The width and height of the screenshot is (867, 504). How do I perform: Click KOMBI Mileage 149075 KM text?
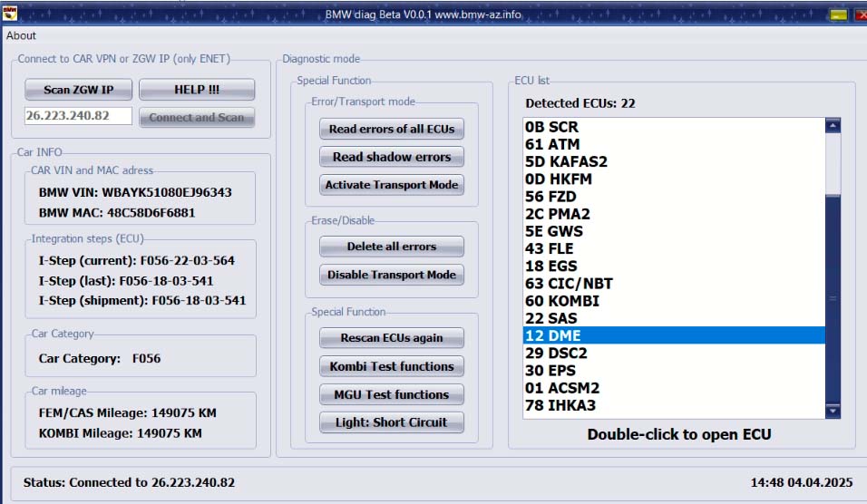pyautogui.click(x=120, y=433)
